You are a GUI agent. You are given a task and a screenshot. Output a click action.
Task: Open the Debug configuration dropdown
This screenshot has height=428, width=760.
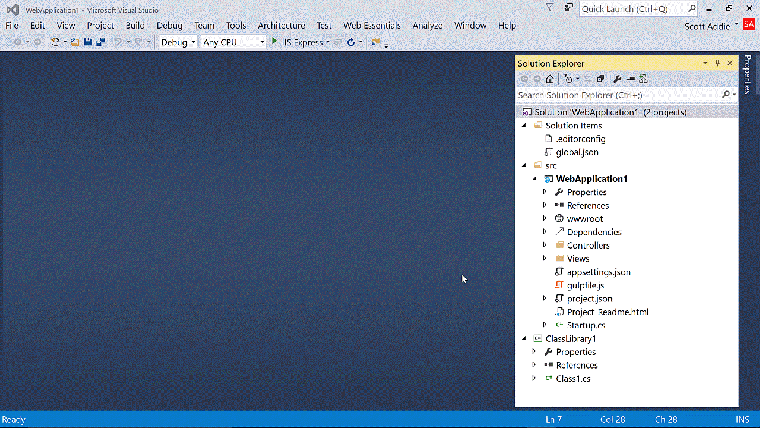click(192, 43)
